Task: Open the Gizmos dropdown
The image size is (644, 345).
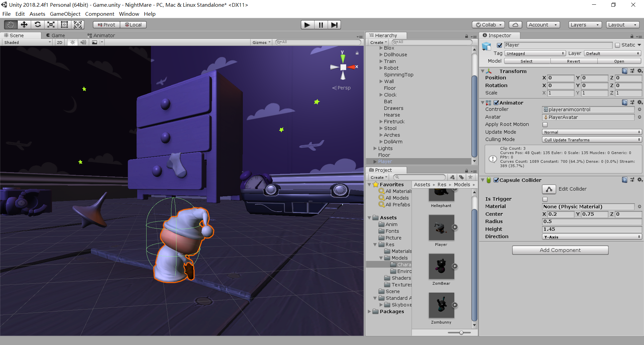Action: point(261,42)
